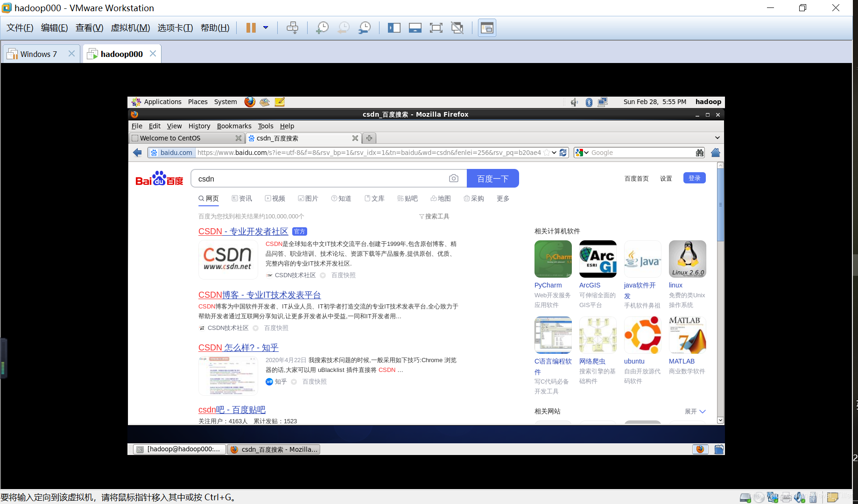The image size is (858, 504).
Task: Open the URL history dropdown arrow
Action: (x=554, y=153)
